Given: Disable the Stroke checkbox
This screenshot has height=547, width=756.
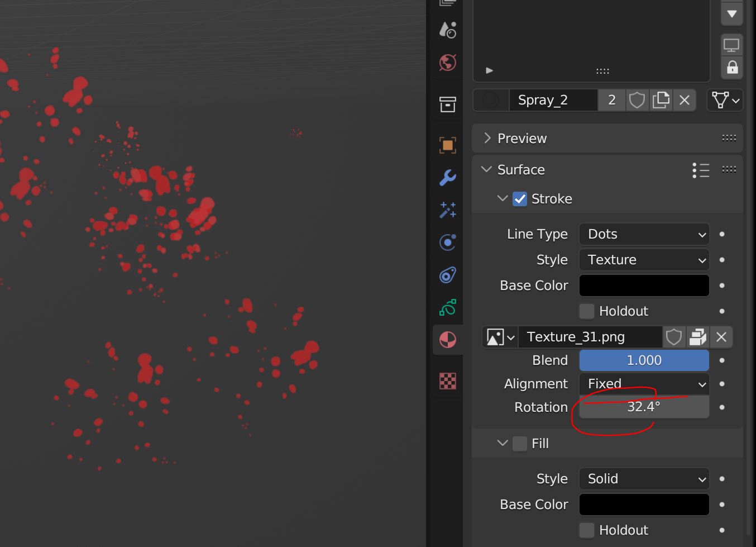Looking at the screenshot, I should 520,199.
